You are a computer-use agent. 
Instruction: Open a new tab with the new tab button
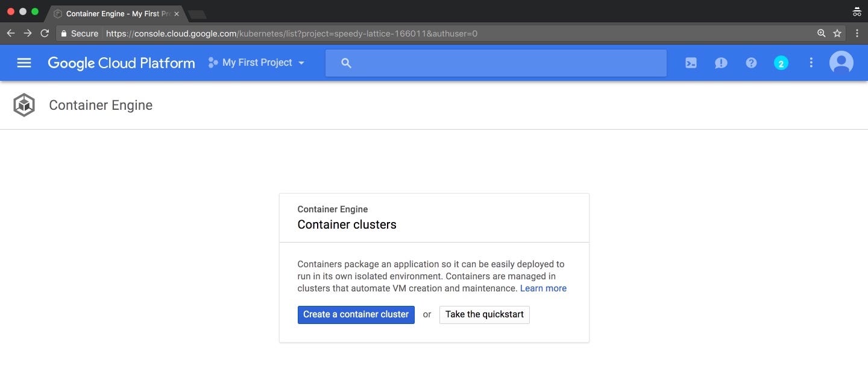coord(197,14)
